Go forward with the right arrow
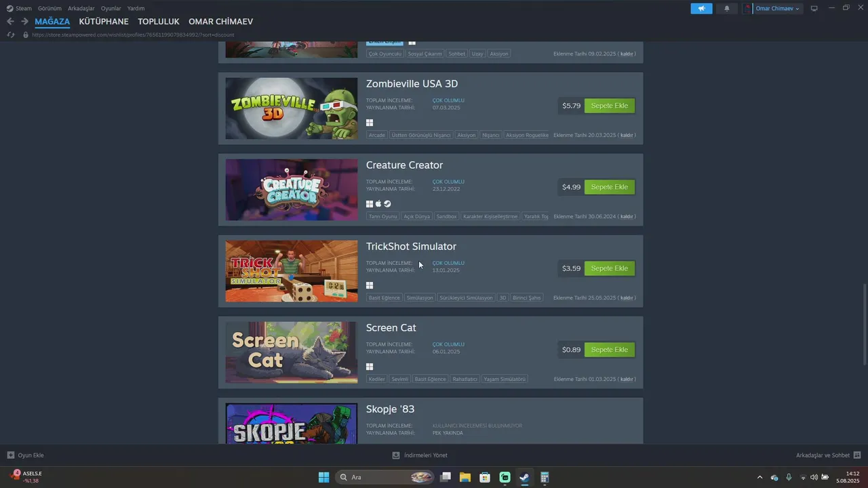The image size is (868, 488). pos(24,22)
